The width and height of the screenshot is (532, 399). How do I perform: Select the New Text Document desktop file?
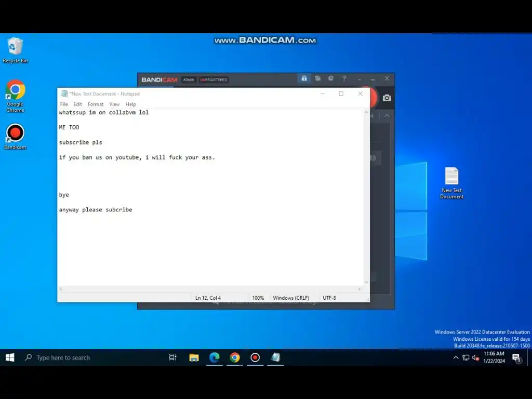pyautogui.click(x=451, y=183)
